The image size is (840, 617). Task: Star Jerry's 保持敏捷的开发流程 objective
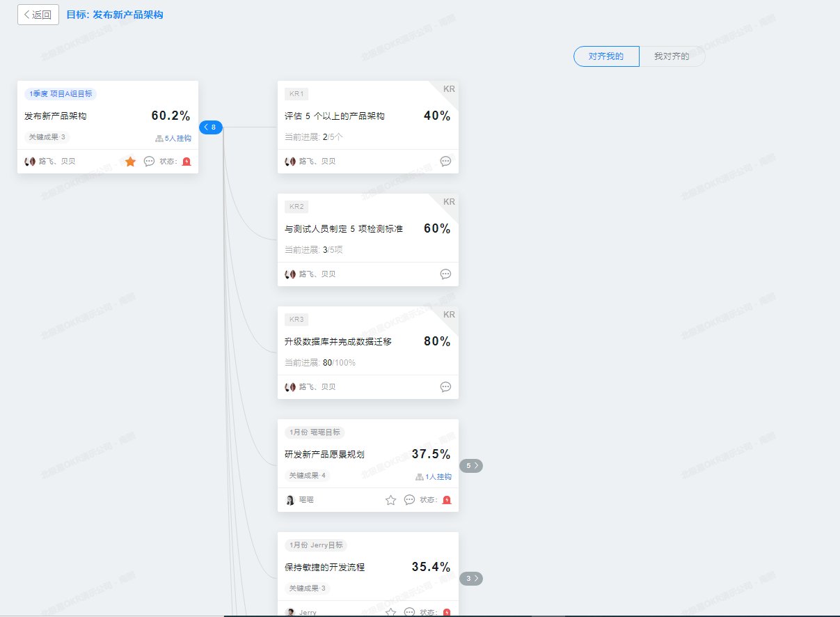tap(390, 612)
